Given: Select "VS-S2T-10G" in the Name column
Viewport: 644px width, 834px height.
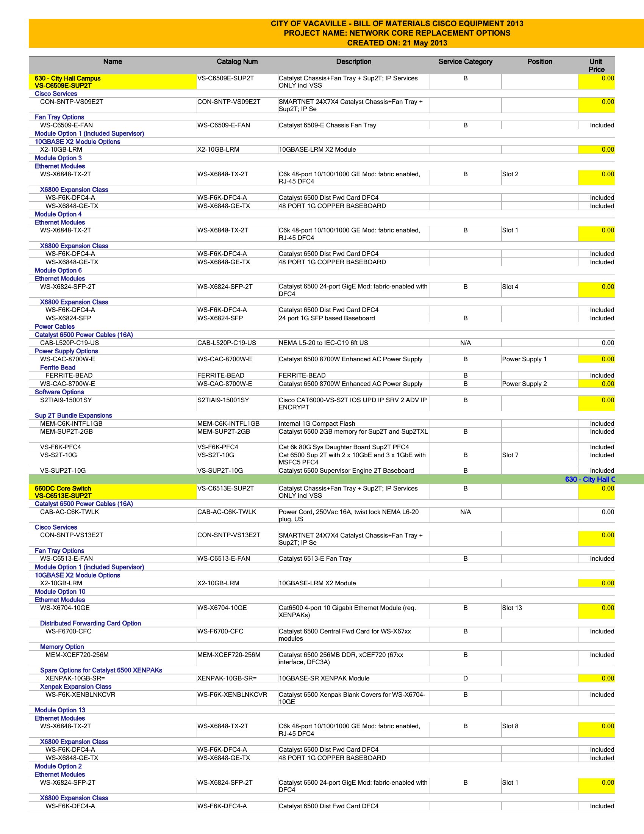Looking at the screenshot, I should [x=58, y=455].
